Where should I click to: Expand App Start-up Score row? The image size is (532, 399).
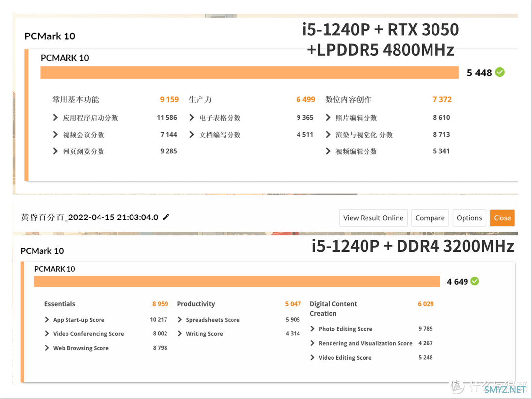[47, 319]
